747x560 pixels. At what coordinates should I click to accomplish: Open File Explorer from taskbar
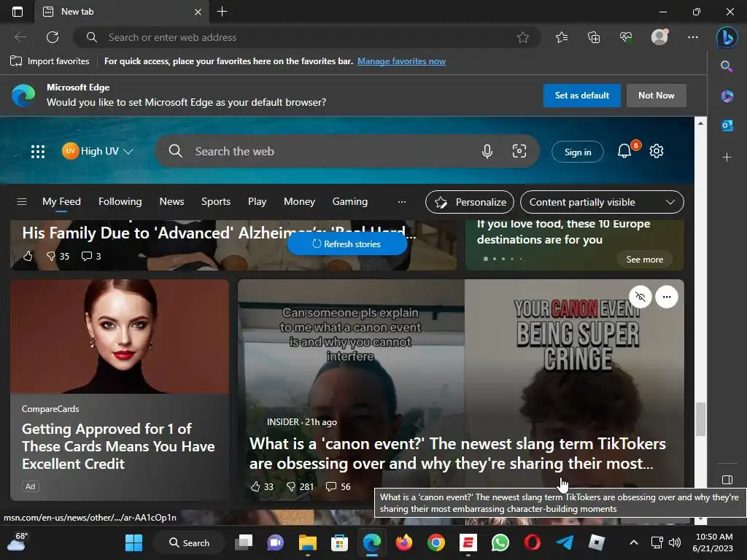(x=307, y=542)
